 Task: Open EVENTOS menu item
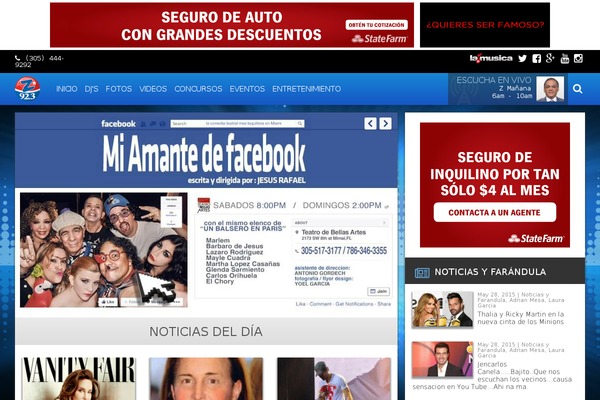(247, 89)
